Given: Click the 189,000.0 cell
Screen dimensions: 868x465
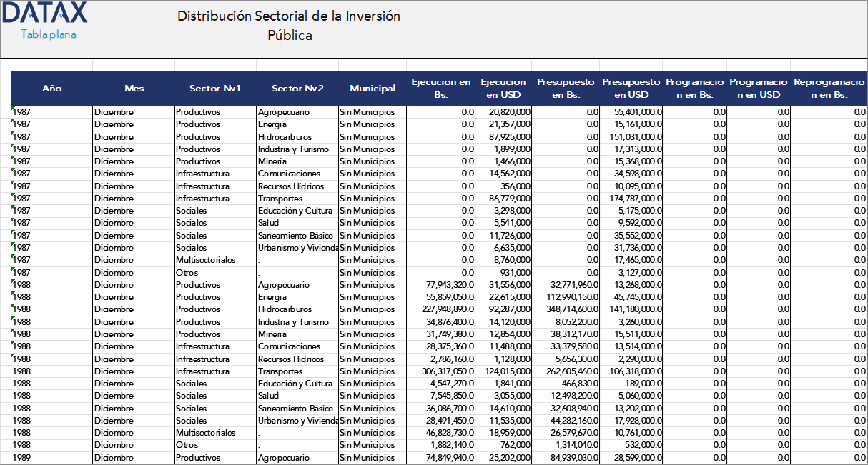Looking at the screenshot, I should (x=631, y=384).
